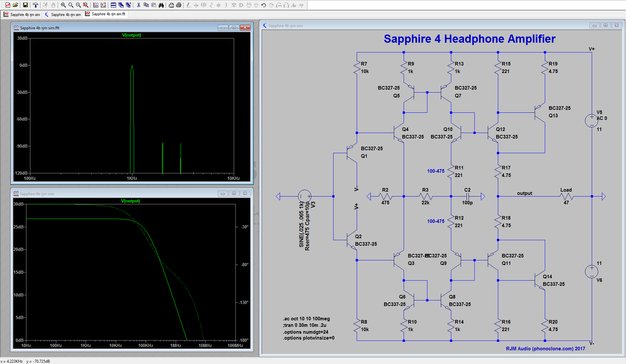Place a Capacitor component
This screenshot has width=626, height=364.
click(219, 5)
